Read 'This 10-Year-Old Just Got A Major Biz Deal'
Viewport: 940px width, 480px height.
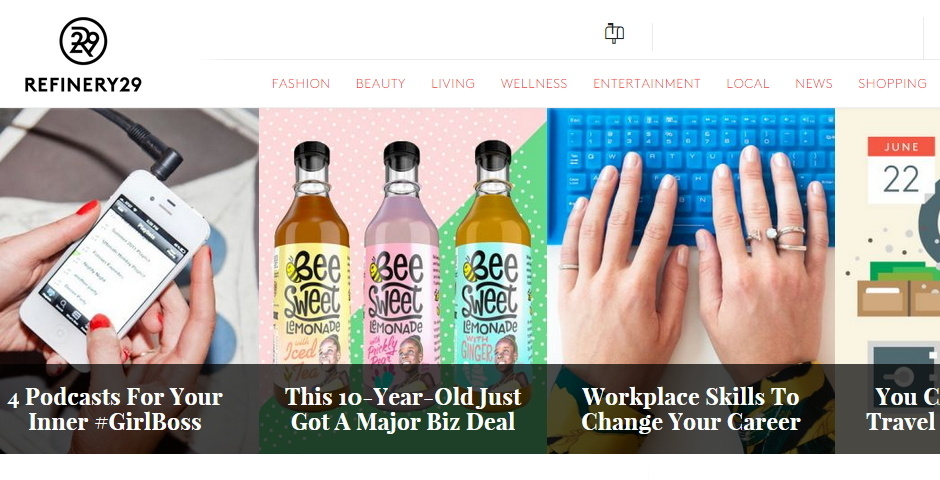point(403,409)
